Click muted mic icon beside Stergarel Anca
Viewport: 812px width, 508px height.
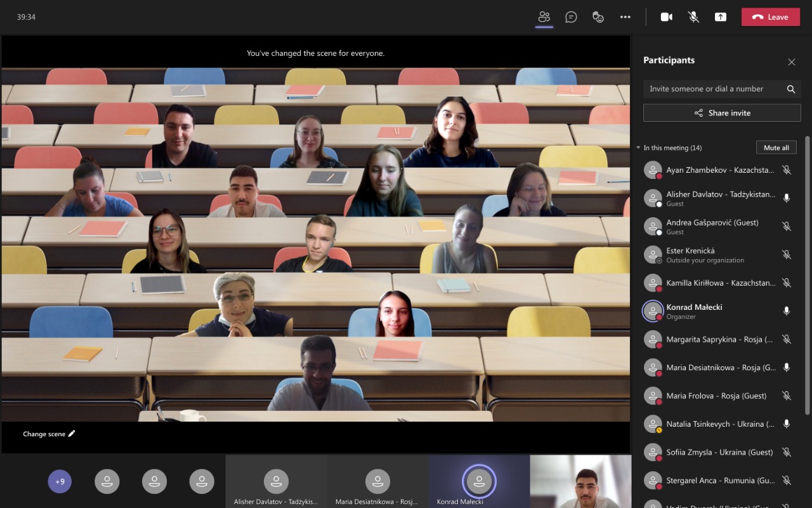787,480
